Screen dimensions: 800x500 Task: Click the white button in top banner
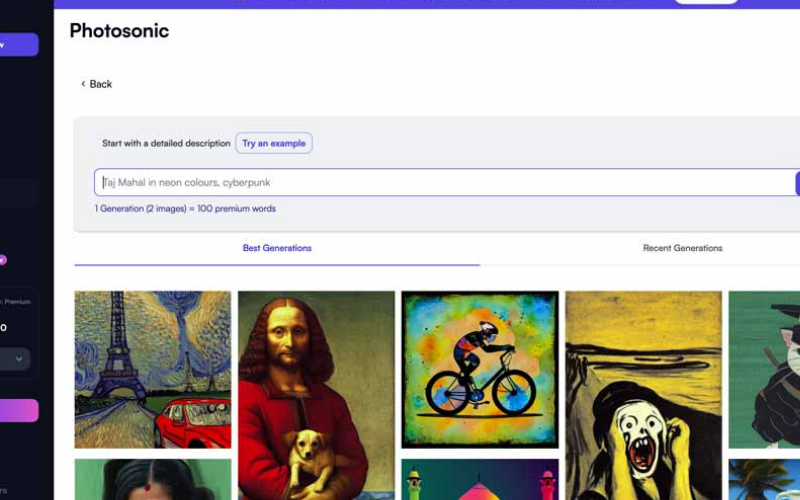click(706, 2)
